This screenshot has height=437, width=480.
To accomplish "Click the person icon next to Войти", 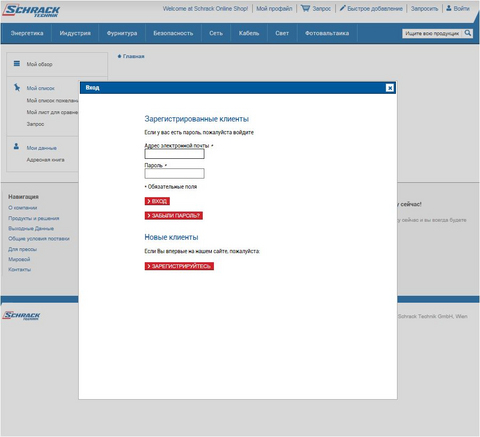I will (449, 8).
